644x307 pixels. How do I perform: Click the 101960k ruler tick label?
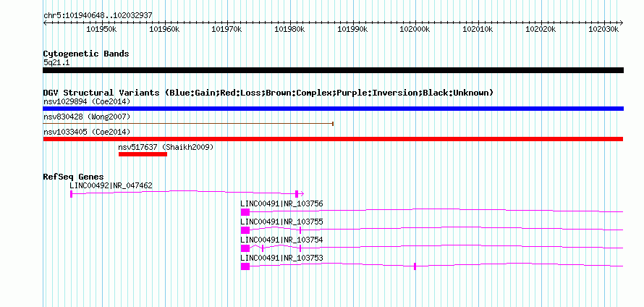click(x=164, y=29)
